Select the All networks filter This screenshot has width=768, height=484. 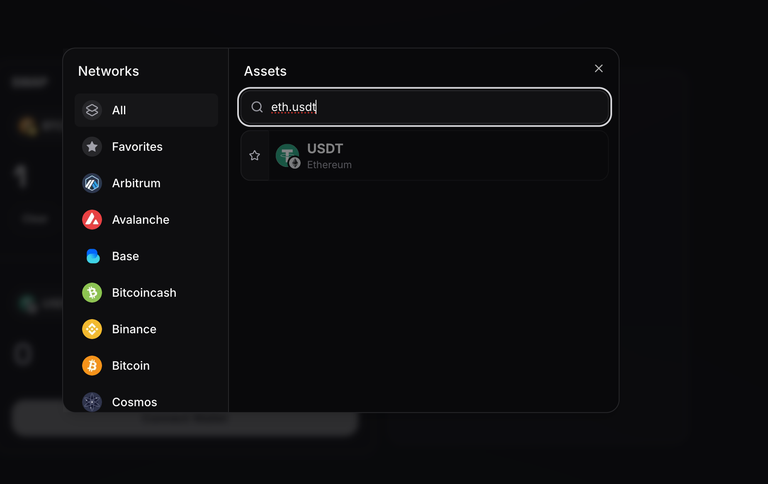pyautogui.click(x=146, y=110)
